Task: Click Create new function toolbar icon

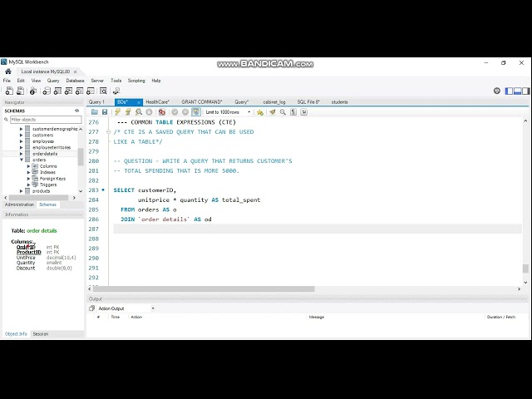Action: point(91,91)
